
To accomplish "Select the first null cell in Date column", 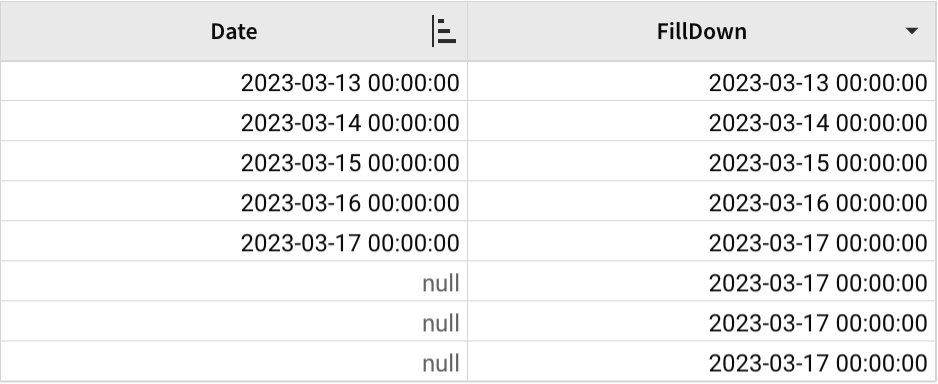I will 234,282.
